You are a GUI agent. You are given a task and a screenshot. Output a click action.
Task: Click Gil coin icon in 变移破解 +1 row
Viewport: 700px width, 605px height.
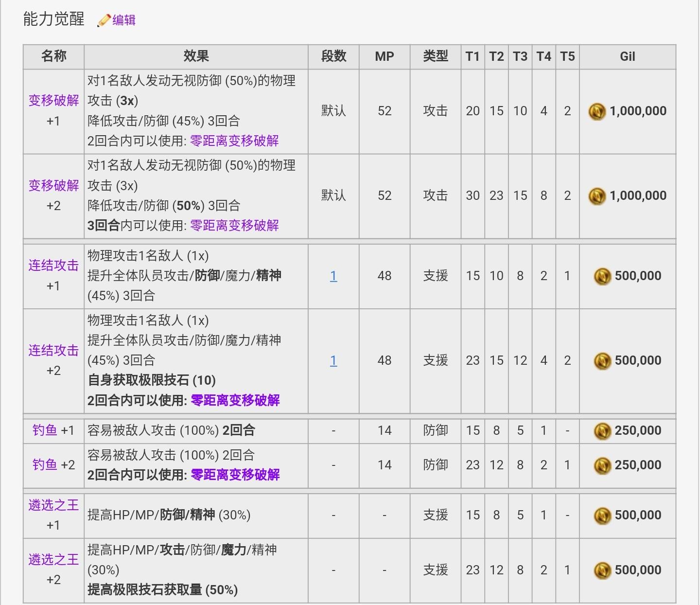click(597, 111)
